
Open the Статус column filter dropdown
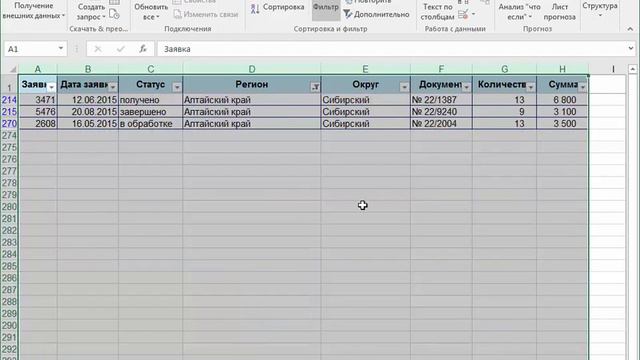177,87
